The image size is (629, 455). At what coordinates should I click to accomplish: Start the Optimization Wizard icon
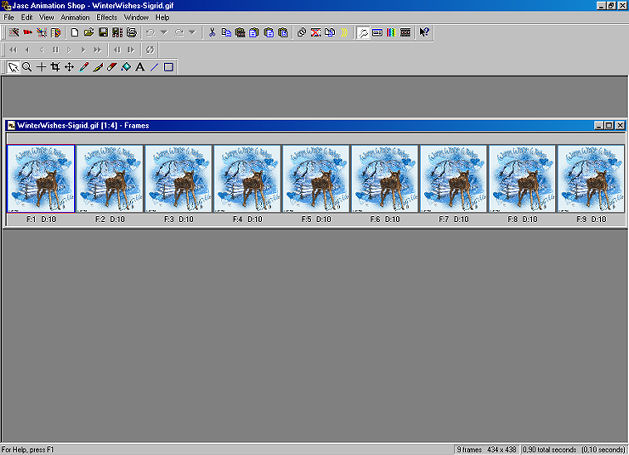pyautogui.click(x=41, y=32)
